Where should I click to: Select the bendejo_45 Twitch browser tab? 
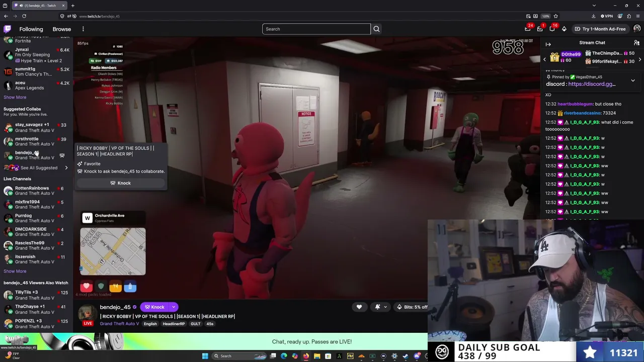[x=39, y=6]
